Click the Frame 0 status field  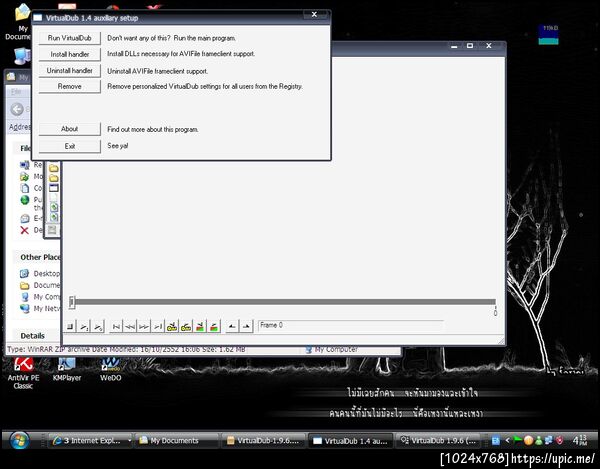(x=351, y=325)
